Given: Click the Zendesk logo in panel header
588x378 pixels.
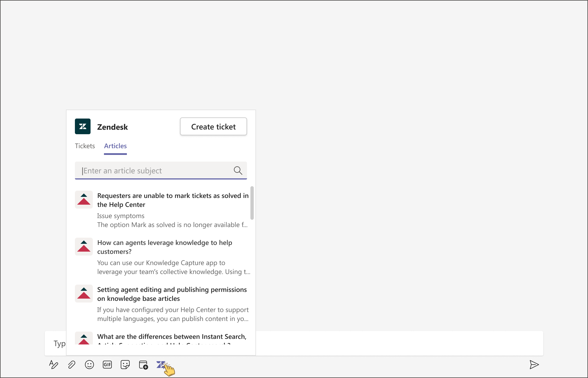Looking at the screenshot, I should (x=83, y=126).
